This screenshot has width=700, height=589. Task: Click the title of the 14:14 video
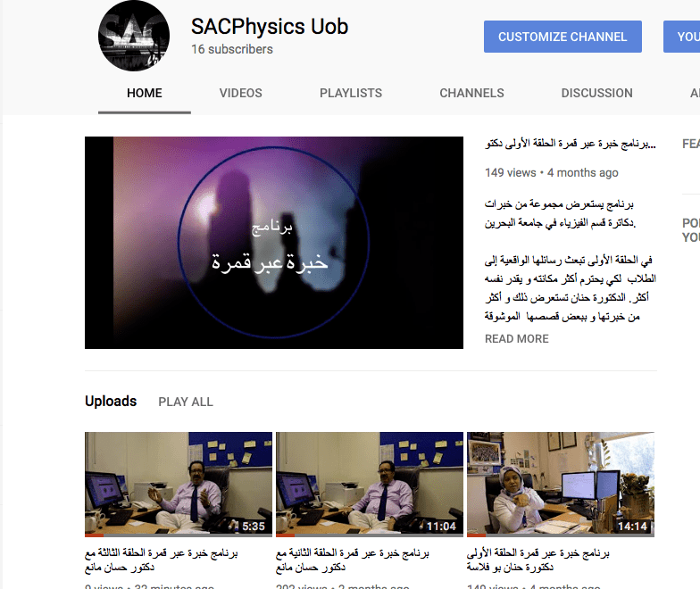pos(537,560)
